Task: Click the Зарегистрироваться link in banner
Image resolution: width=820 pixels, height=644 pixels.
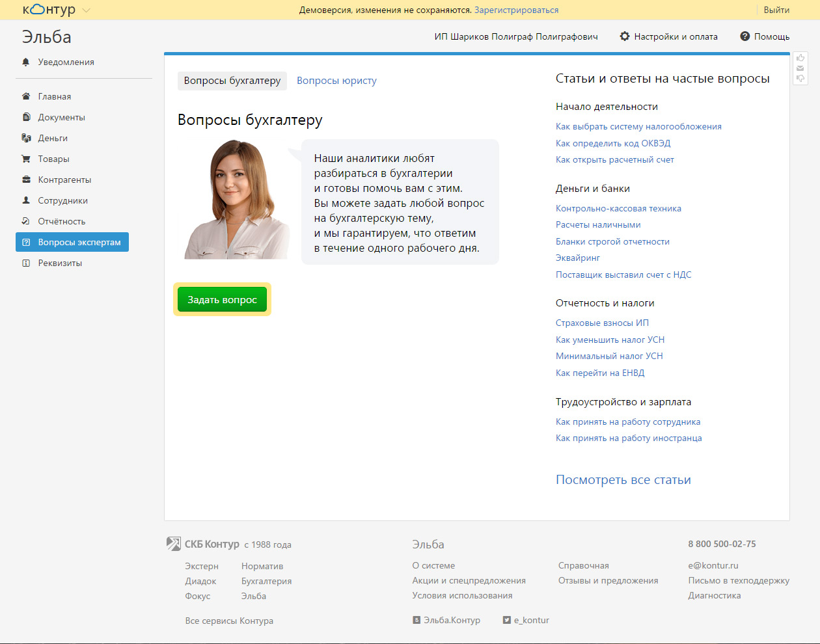Action: point(516,10)
